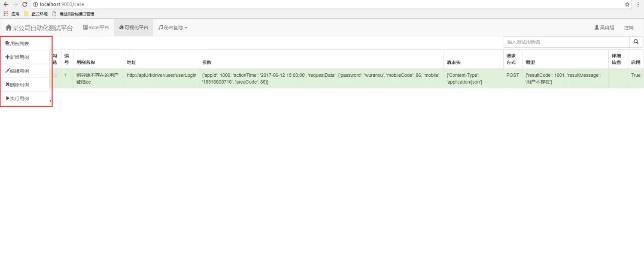The width and height of the screenshot is (644, 269).
Task: Go home via 某公司自动化测试平台 brand link
Action: pos(39,28)
